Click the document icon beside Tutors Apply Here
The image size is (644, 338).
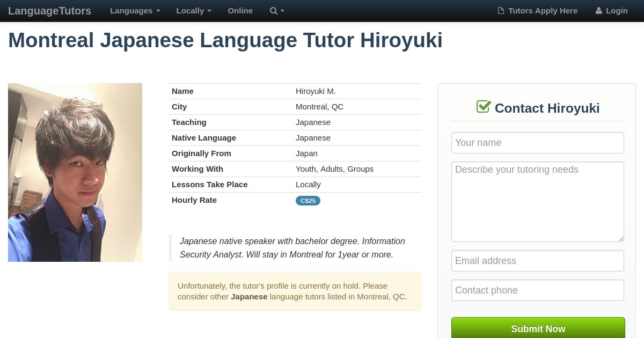501,11
